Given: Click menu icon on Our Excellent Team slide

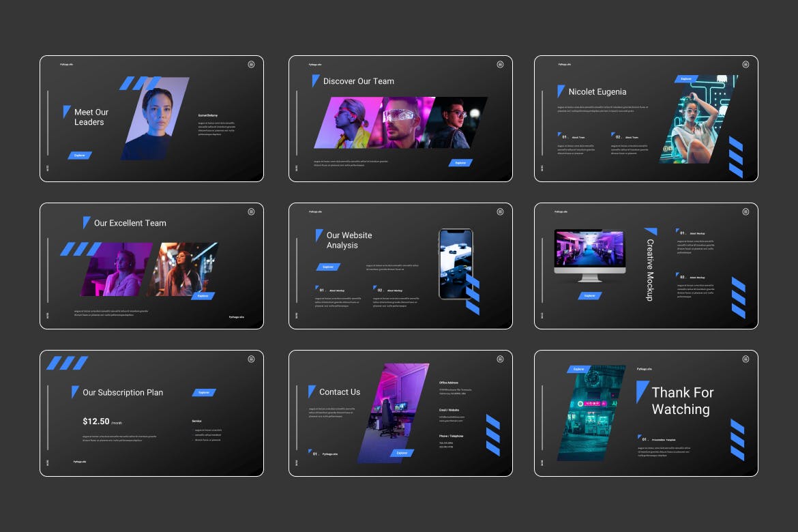Looking at the screenshot, I should [x=251, y=211].
